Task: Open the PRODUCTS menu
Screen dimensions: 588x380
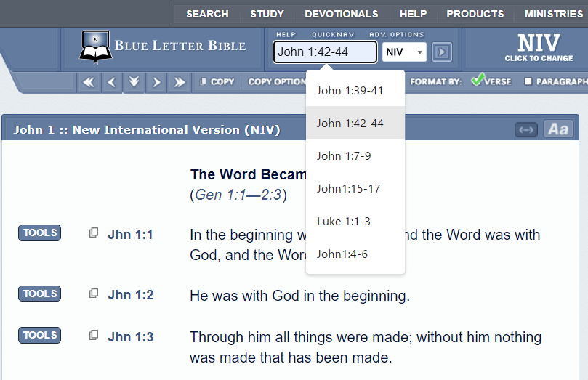Action: coord(475,14)
